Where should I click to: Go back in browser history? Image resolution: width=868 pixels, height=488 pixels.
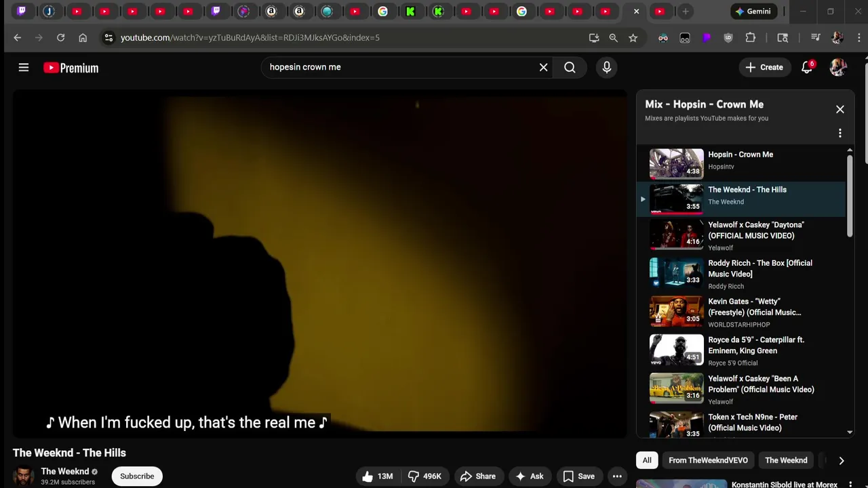(x=18, y=37)
